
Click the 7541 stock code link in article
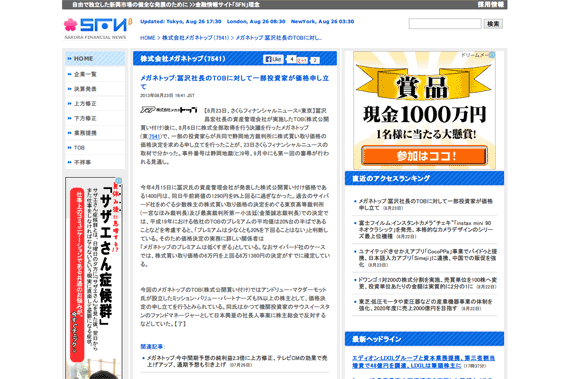[154, 137]
